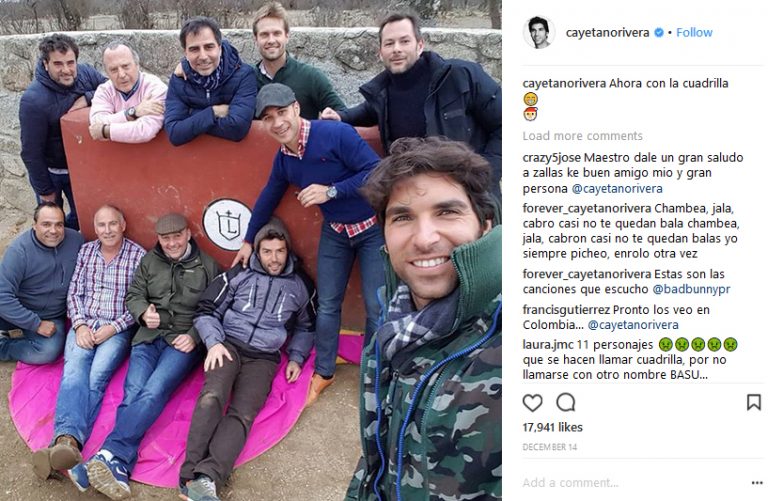View the 17,941 likes list

552,428
